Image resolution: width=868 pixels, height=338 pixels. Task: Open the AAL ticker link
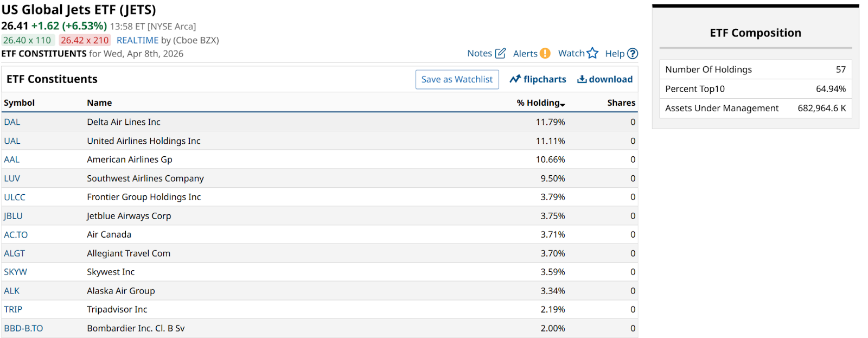pyautogui.click(x=12, y=160)
